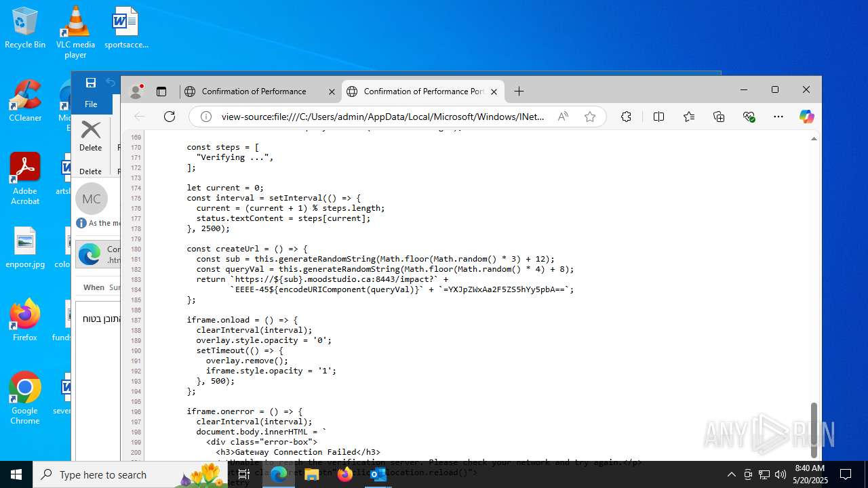Refresh the view-source page
The image size is (868, 488).
click(x=170, y=117)
